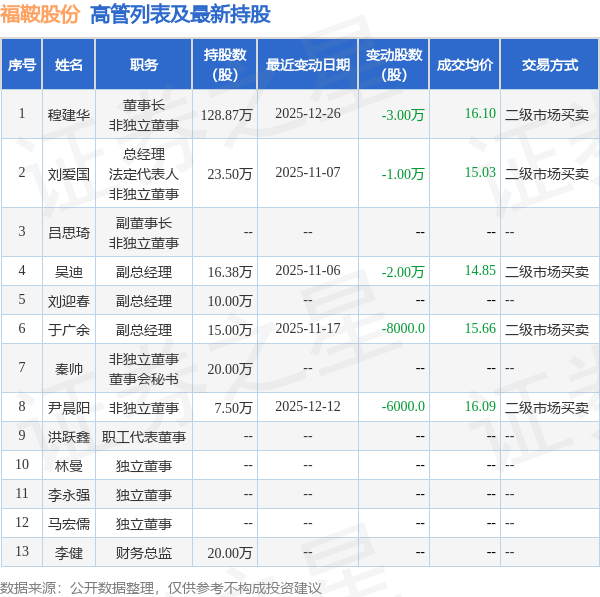Click 财务总监 position in row 13
The image size is (600, 597).
pos(143,553)
